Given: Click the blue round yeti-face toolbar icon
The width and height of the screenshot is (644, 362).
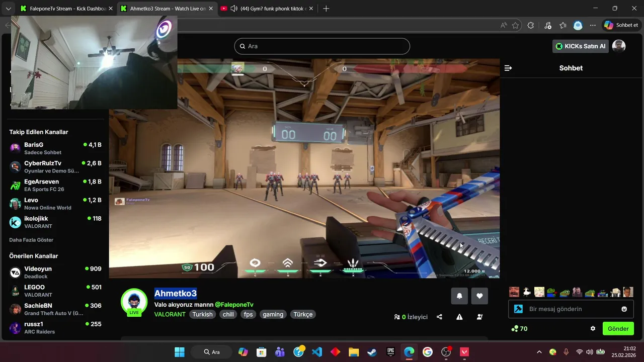Looking at the screenshot, I should [578, 25].
